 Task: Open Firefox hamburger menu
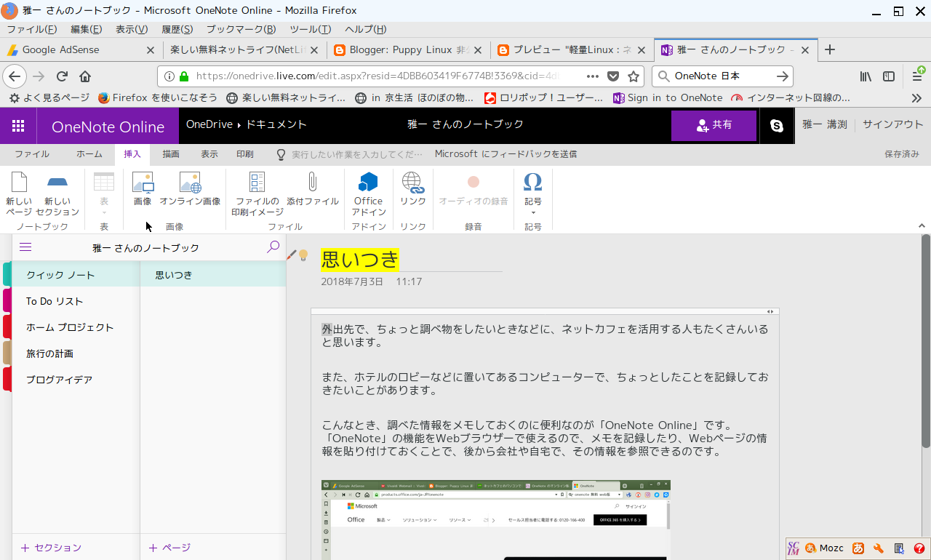[918, 76]
